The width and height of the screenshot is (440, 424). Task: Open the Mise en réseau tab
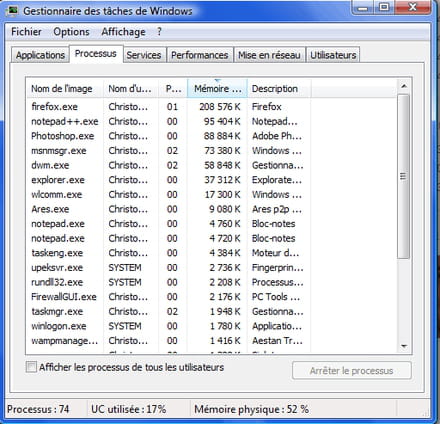(x=269, y=55)
